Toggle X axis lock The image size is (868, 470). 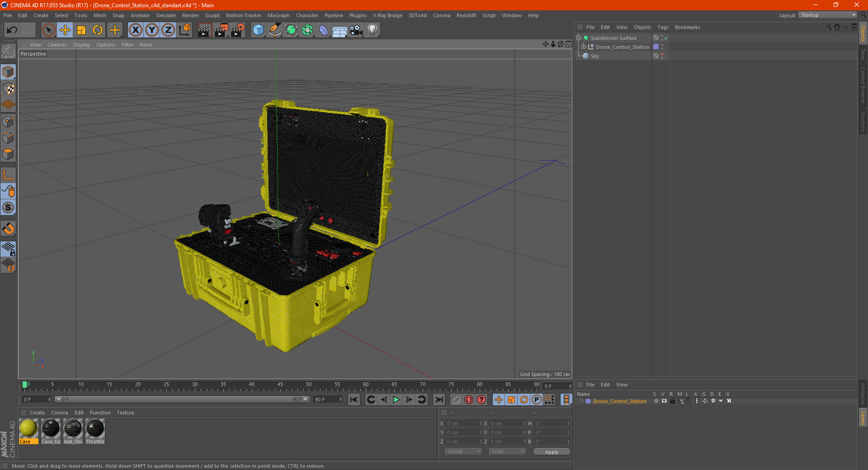tap(135, 30)
